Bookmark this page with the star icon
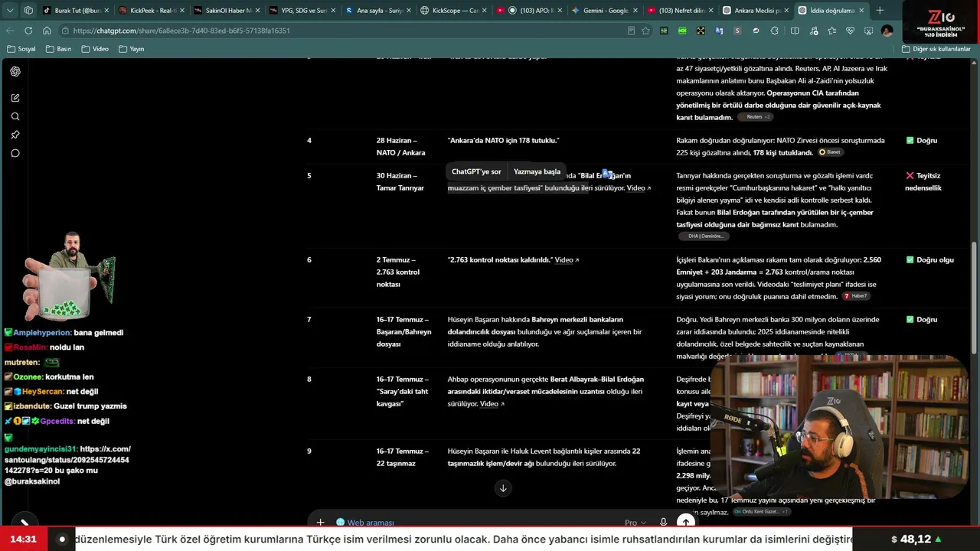Screen dimensions: 980x551 645,31
